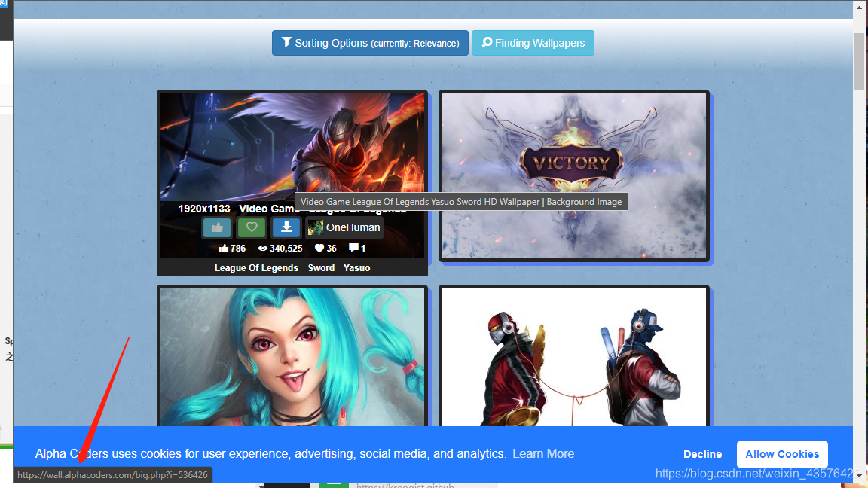Image resolution: width=868 pixels, height=488 pixels.
Task: Click the 340,525 views count
Action: click(280, 249)
